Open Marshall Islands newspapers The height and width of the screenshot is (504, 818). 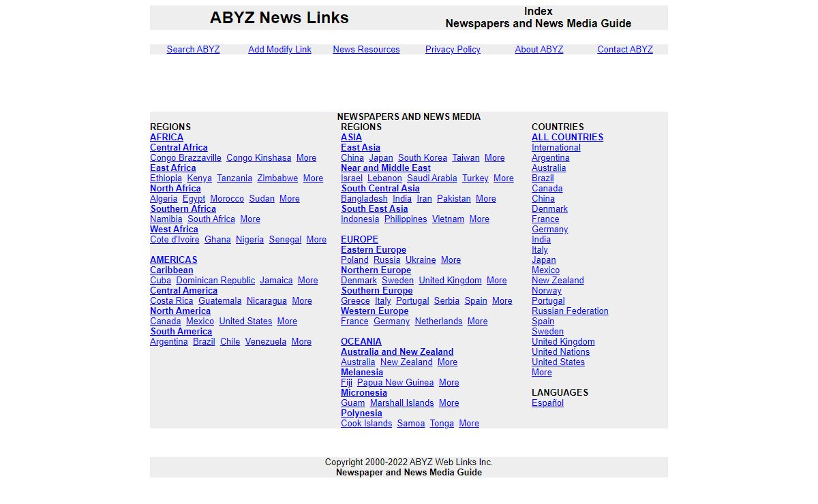tap(402, 403)
